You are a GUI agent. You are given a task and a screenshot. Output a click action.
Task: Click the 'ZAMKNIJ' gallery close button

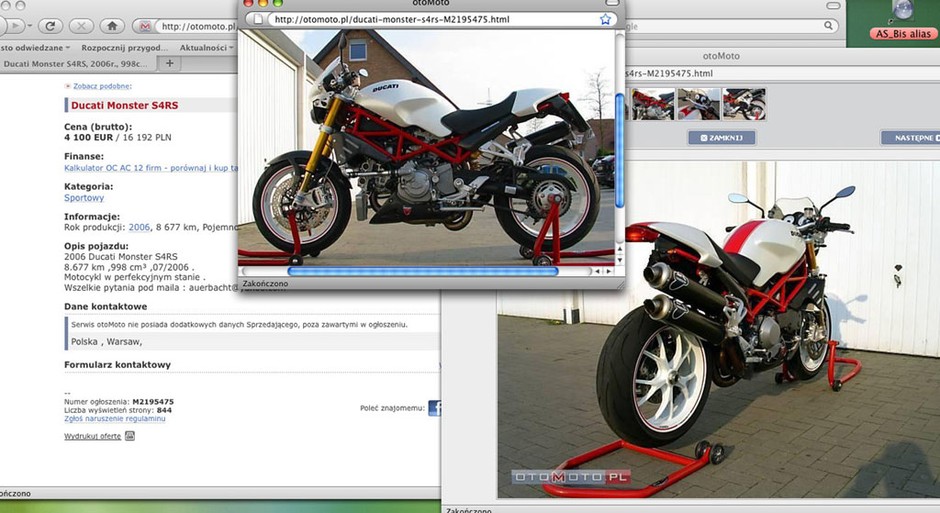click(722, 138)
